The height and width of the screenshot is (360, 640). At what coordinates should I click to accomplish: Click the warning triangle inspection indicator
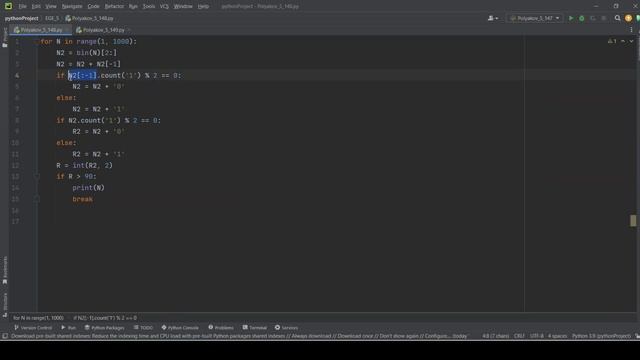click(612, 41)
